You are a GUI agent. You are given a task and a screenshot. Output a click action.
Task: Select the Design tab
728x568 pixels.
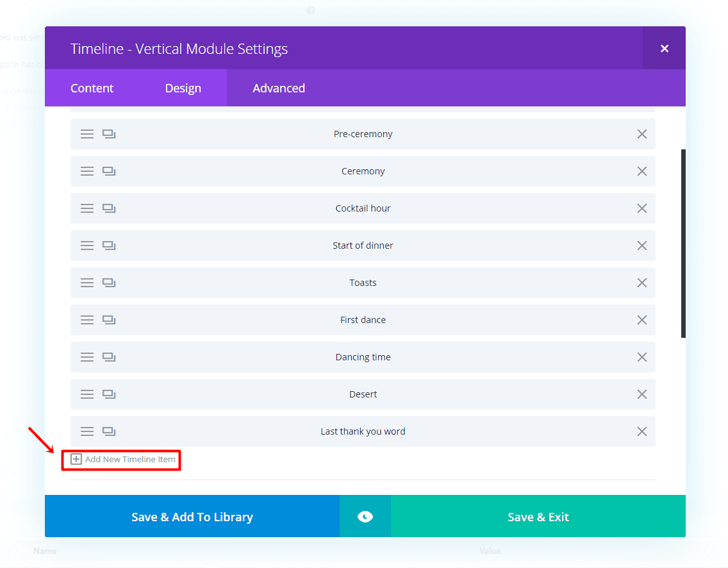(x=183, y=88)
